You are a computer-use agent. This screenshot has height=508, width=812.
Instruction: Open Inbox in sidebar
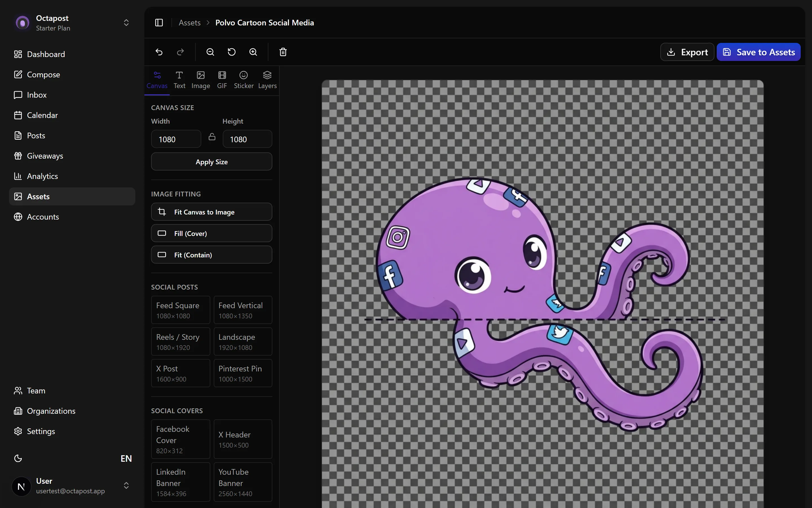click(72, 95)
